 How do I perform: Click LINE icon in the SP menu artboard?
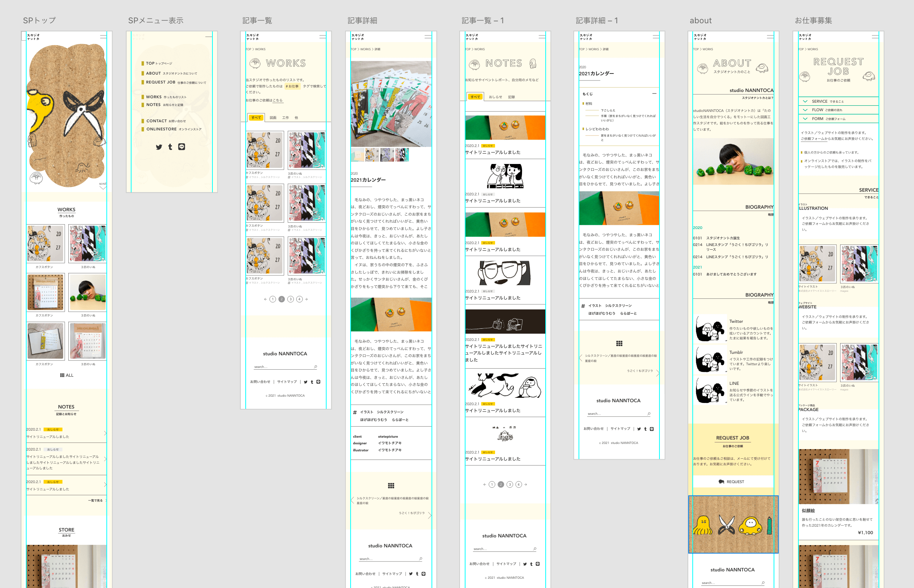181,147
